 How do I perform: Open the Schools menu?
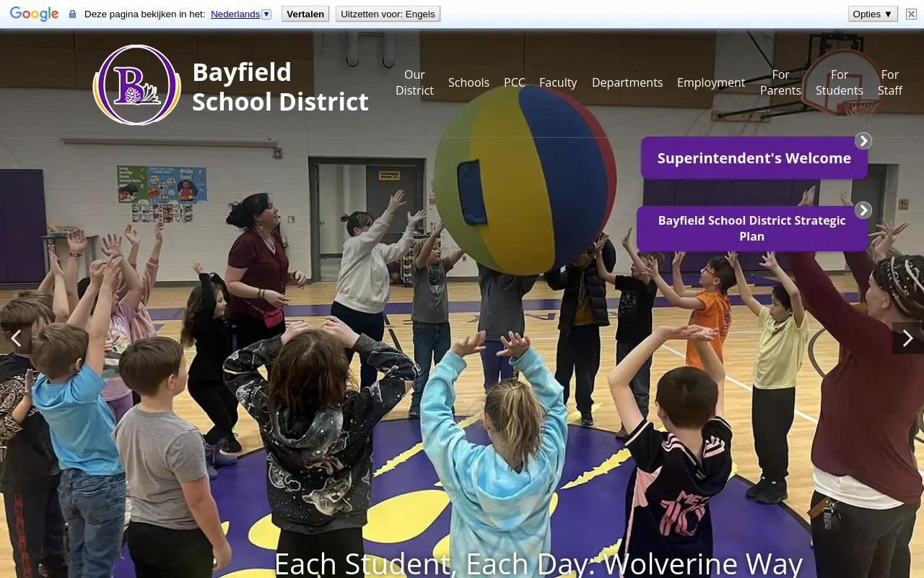click(468, 82)
